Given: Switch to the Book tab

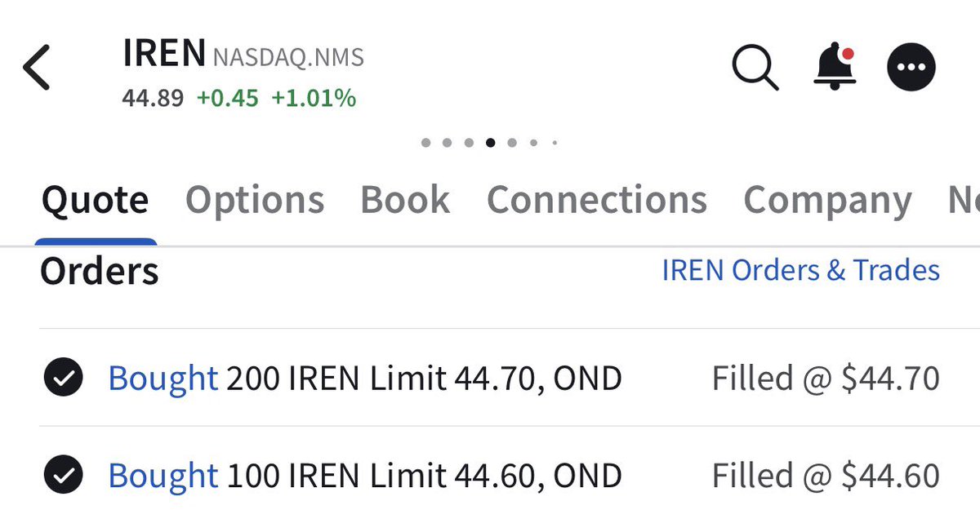Looking at the screenshot, I should tap(405, 200).
